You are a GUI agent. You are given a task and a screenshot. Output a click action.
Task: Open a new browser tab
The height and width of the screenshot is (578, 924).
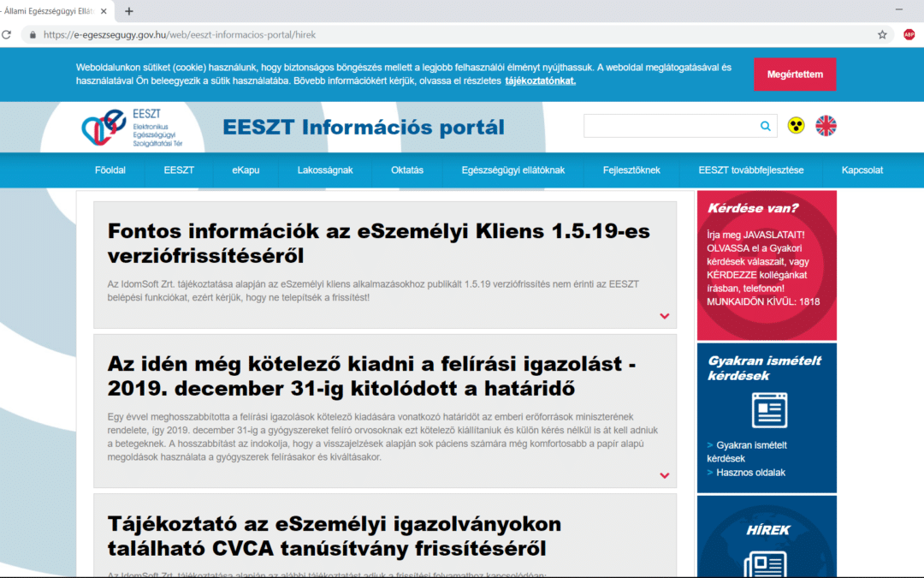pyautogui.click(x=129, y=11)
